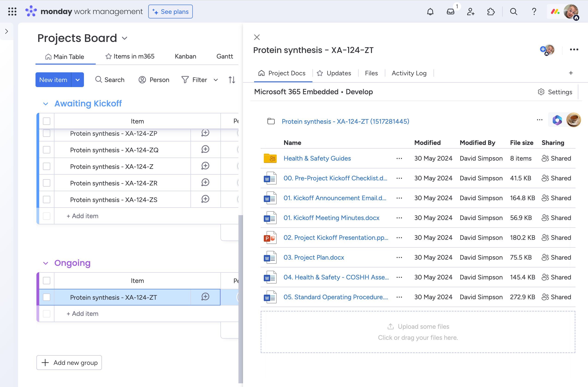
Task: Collapse the Ongoing group
Action: 46,263
